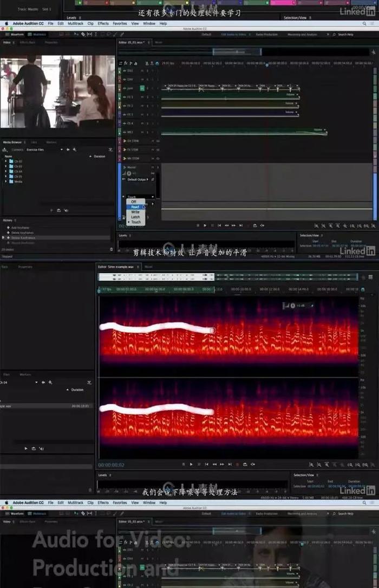The width and height of the screenshot is (379, 588).
Task: Expand the Ch 04 folder
Action: pyautogui.click(x=5, y=171)
